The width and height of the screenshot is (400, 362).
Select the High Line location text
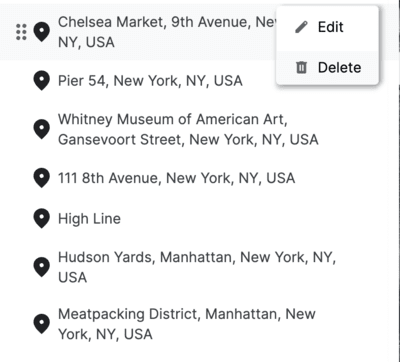(89, 219)
